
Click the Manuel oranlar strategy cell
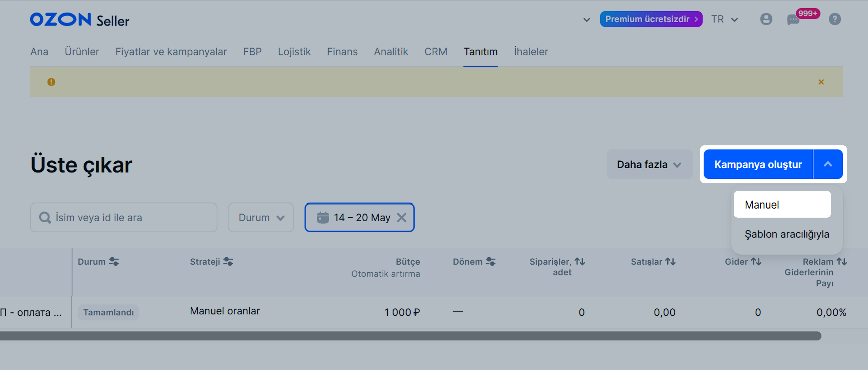tap(225, 311)
